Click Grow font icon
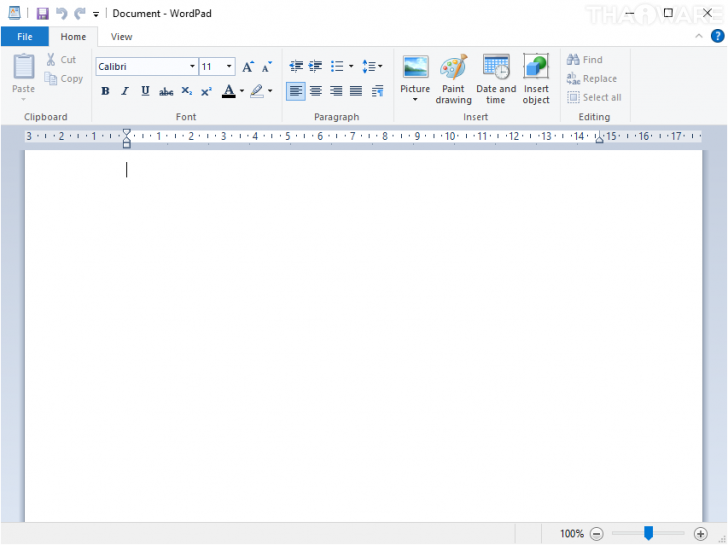The width and height of the screenshot is (728, 545). pyautogui.click(x=248, y=67)
